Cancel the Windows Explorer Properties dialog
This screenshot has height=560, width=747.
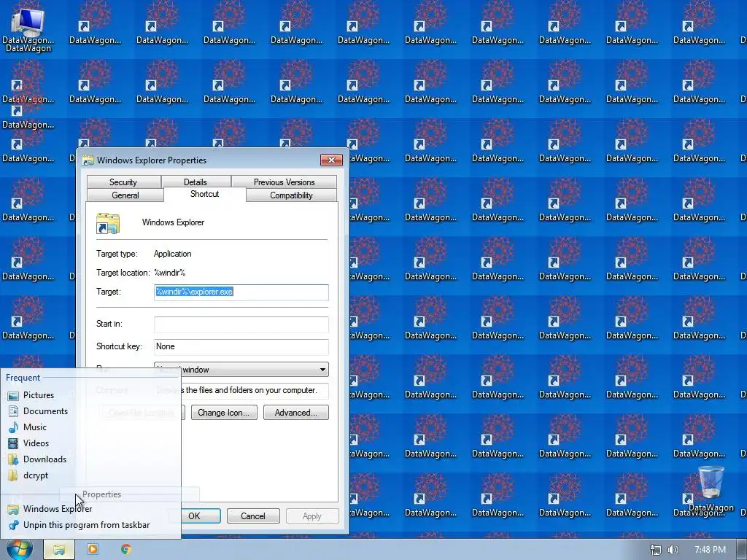pos(253,516)
